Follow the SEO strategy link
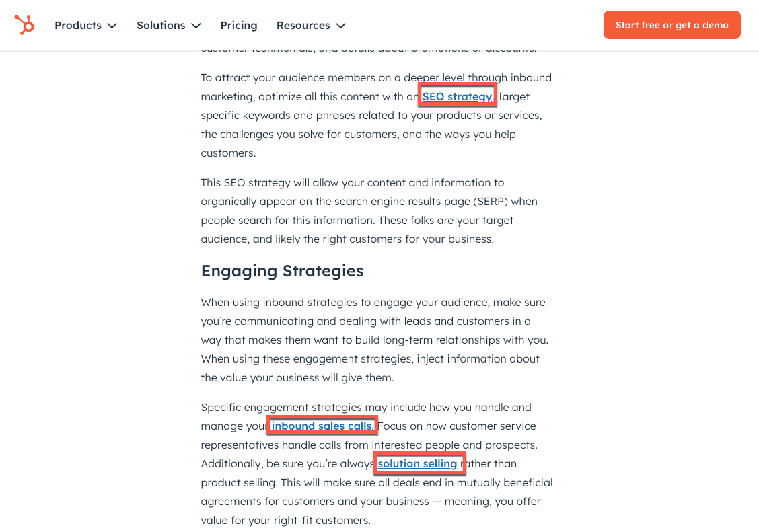Screen dimensions: 759x532 click(x=458, y=97)
